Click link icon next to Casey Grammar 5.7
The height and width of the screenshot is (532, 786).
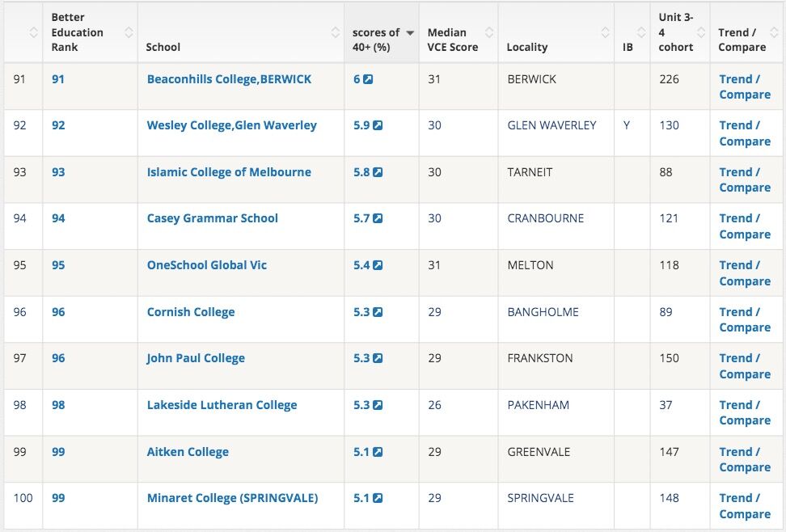[x=378, y=219]
